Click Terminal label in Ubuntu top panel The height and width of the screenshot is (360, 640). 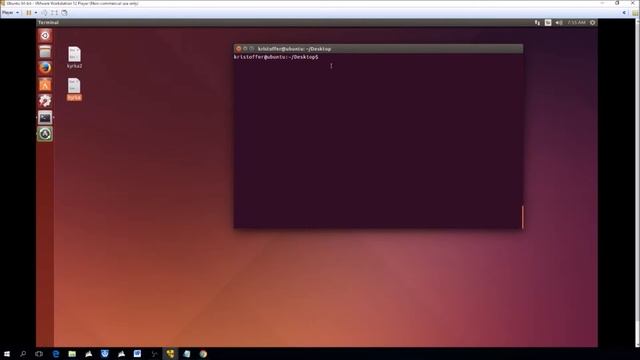click(x=49, y=22)
